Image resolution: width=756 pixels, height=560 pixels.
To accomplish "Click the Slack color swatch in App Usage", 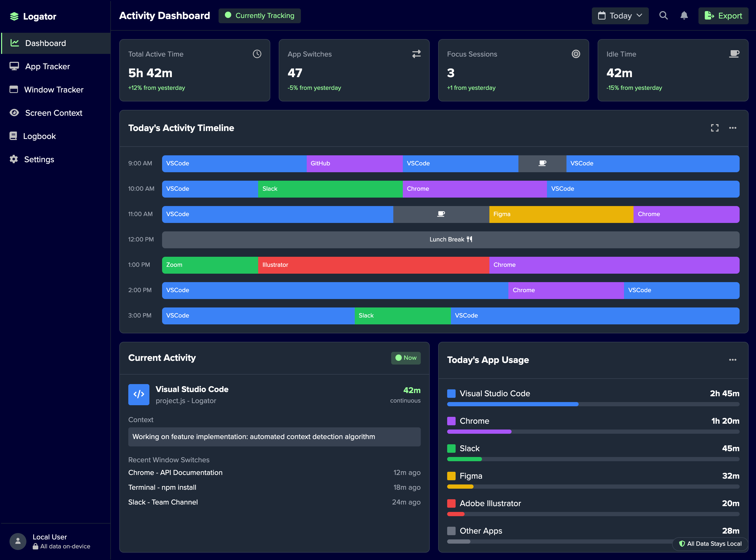I will (451, 449).
